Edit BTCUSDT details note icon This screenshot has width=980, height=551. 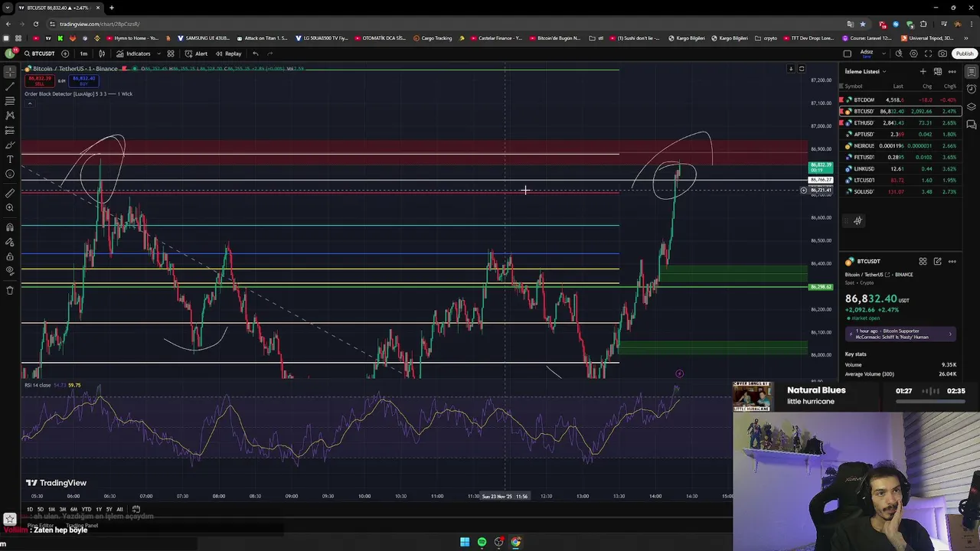tap(937, 262)
